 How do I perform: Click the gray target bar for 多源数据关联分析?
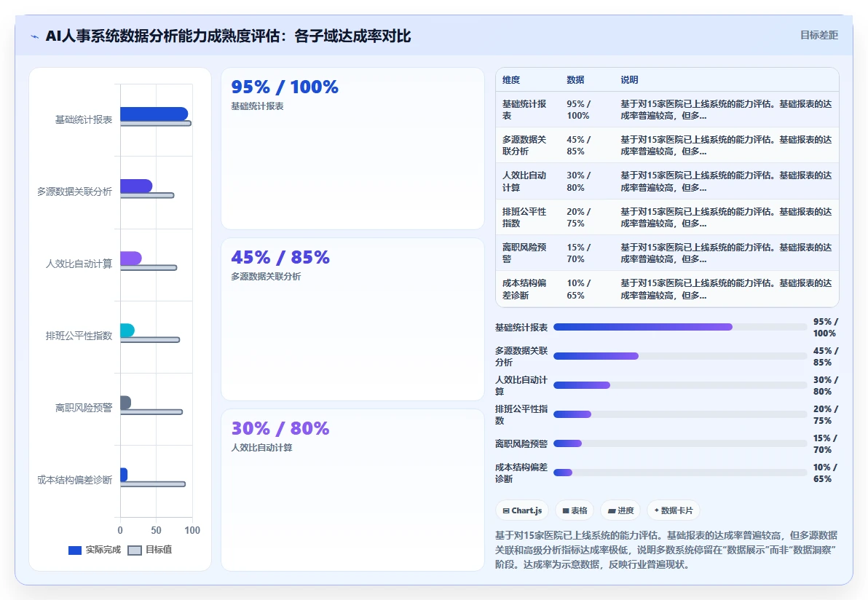click(147, 195)
